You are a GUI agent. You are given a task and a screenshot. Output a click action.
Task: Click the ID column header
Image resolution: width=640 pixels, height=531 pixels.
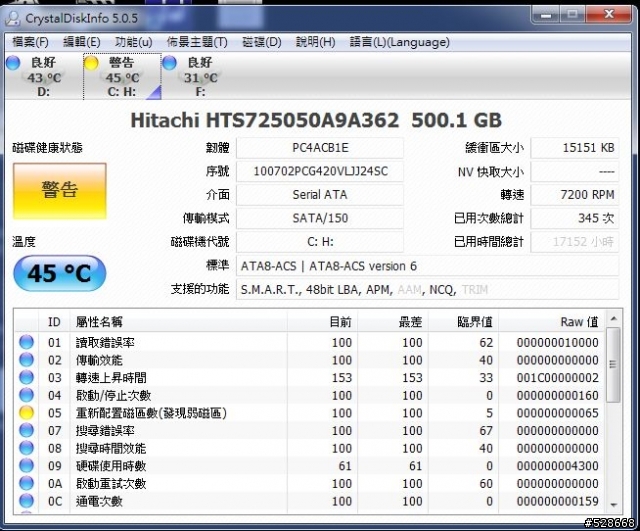tap(54, 322)
